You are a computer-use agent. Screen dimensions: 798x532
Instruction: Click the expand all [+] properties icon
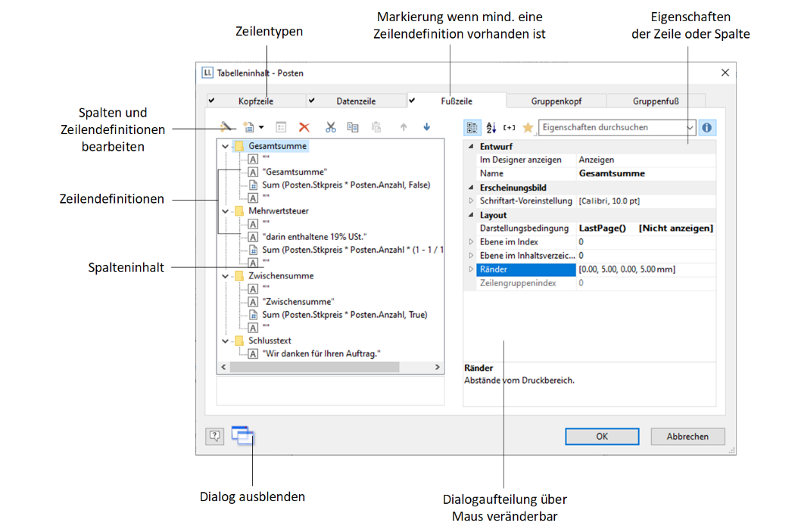[x=509, y=128]
